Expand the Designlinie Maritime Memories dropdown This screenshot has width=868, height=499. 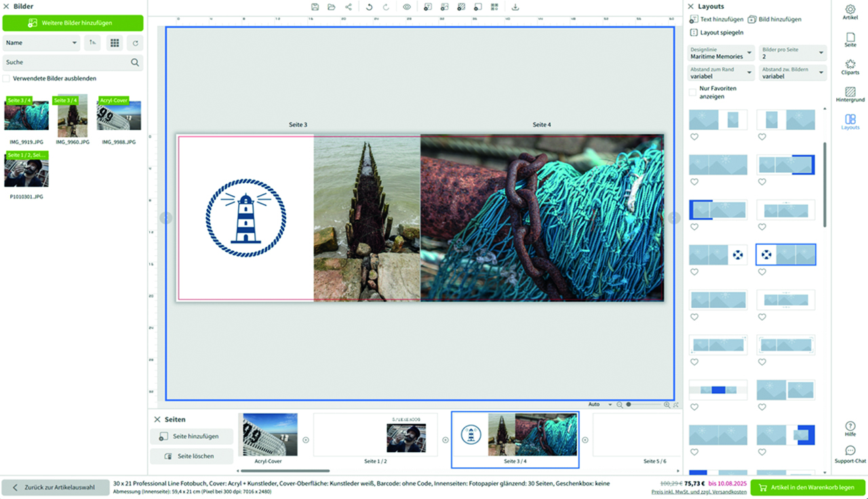pyautogui.click(x=720, y=53)
